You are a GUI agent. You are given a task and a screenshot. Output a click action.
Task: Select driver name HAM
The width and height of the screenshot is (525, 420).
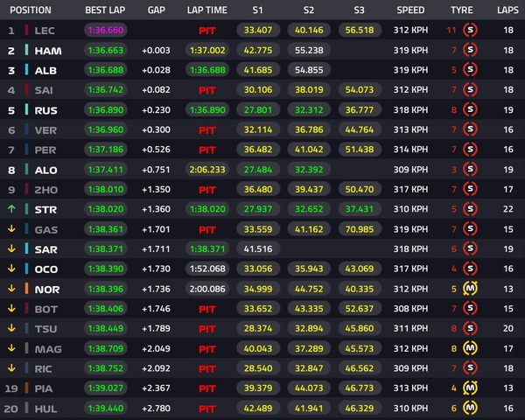pyautogui.click(x=48, y=51)
